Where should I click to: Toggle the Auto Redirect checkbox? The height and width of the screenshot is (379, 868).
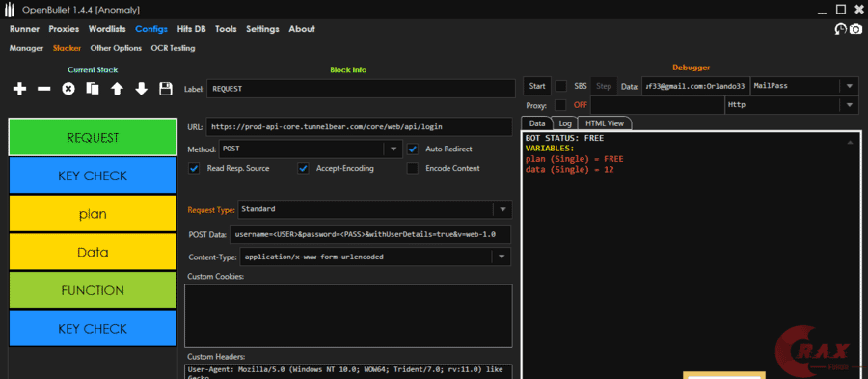(x=413, y=149)
